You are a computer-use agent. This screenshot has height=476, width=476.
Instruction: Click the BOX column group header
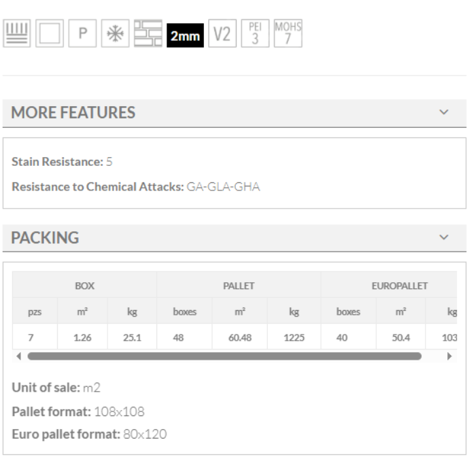coord(84,286)
